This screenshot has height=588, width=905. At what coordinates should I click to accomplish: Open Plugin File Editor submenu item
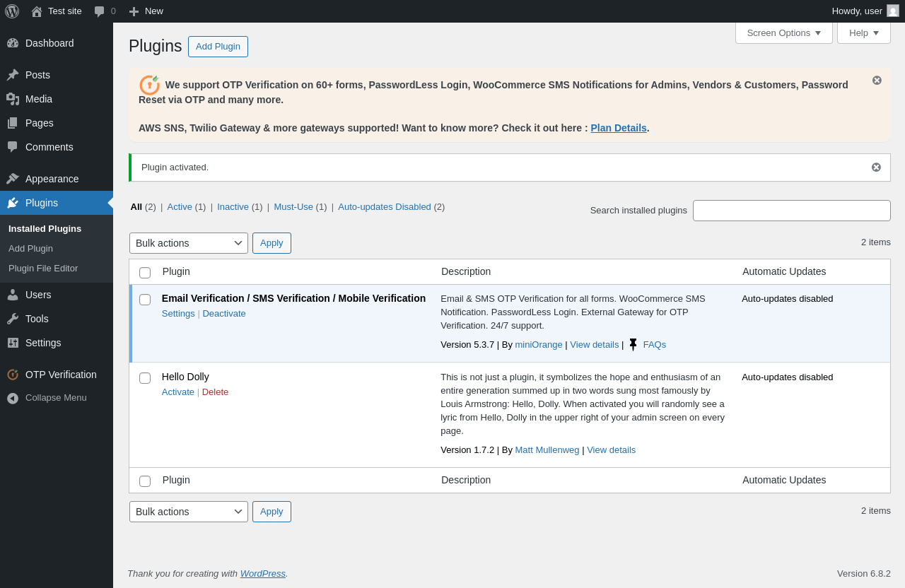43,269
